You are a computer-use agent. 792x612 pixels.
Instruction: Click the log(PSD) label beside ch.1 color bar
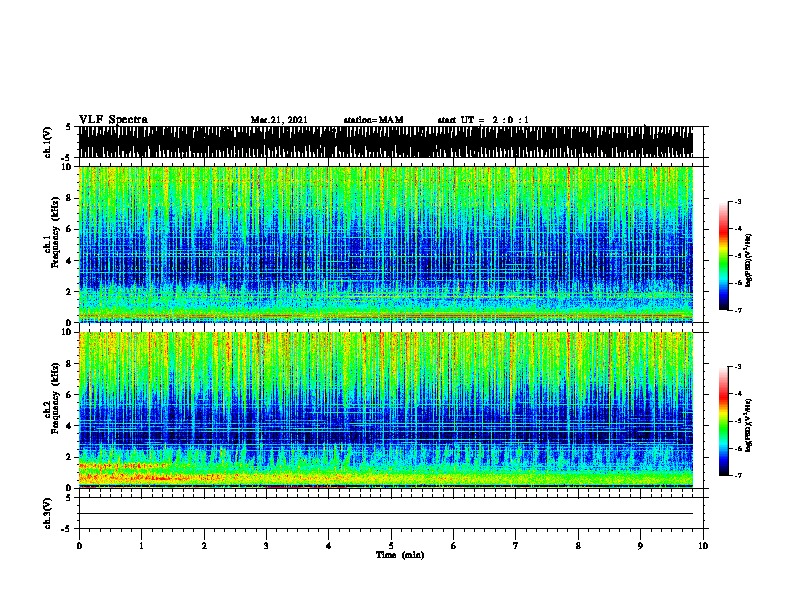click(749, 260)
